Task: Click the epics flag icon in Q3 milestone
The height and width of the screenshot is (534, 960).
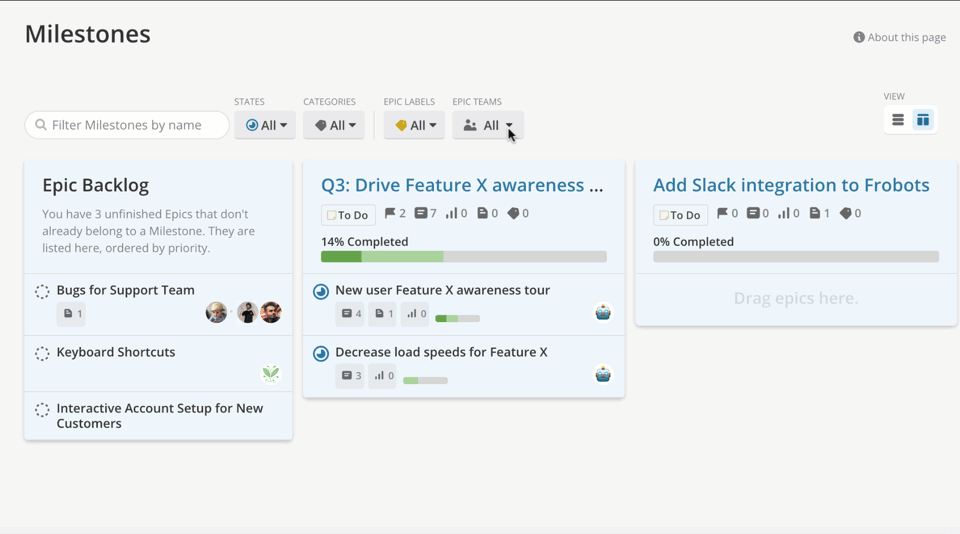Action: pos(390,213)
